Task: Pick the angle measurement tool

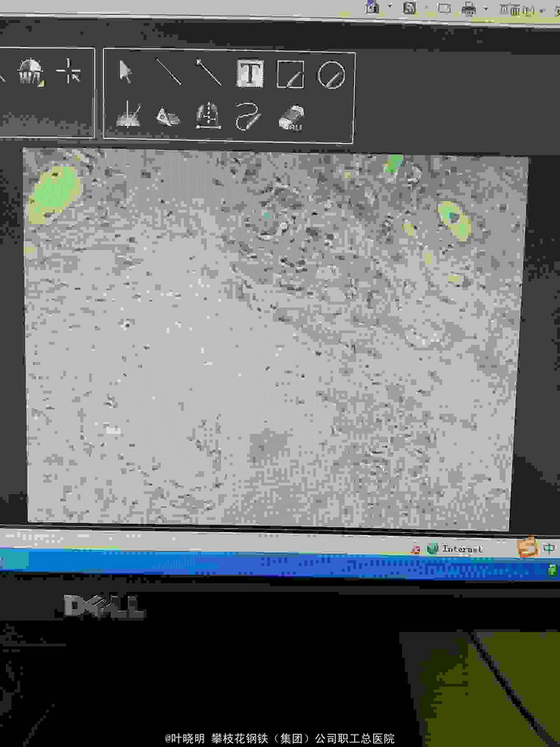Action: [x=128, y=114]
